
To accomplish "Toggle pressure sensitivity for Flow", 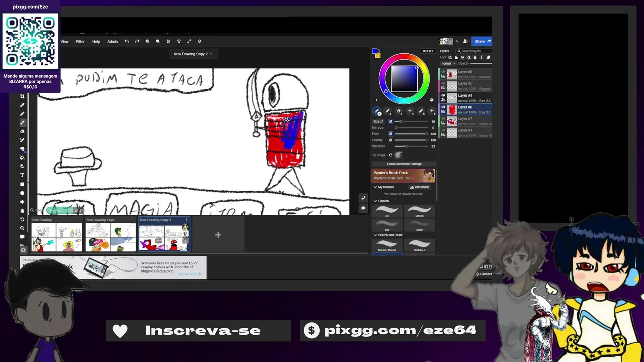I will pos(390,134).
